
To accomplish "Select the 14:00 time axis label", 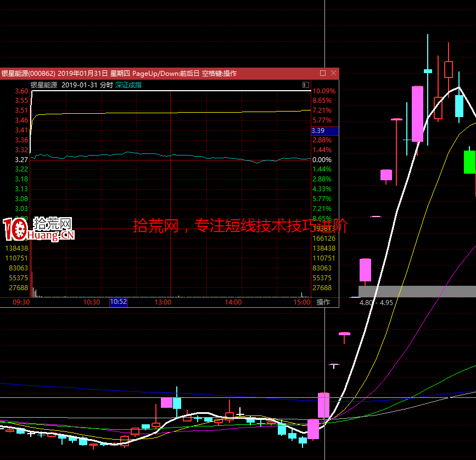I will pyautogui.click(x=233, y=302).
